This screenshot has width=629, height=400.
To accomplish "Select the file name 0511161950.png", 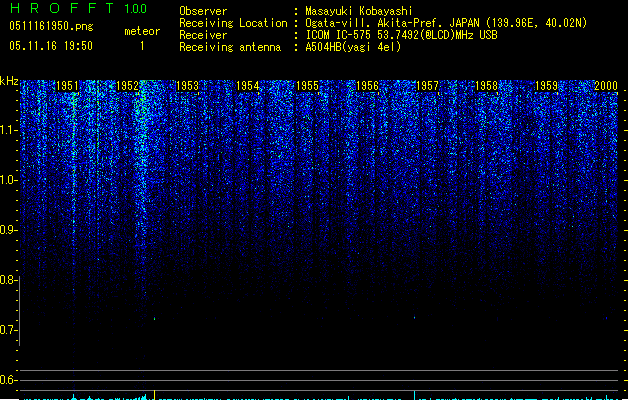I will (51, 26).
